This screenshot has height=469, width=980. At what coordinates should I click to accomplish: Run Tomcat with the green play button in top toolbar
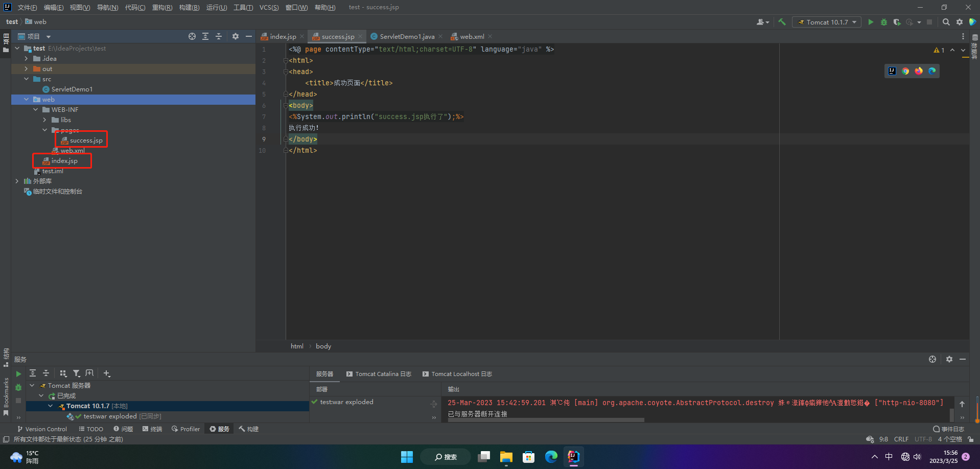871,22
